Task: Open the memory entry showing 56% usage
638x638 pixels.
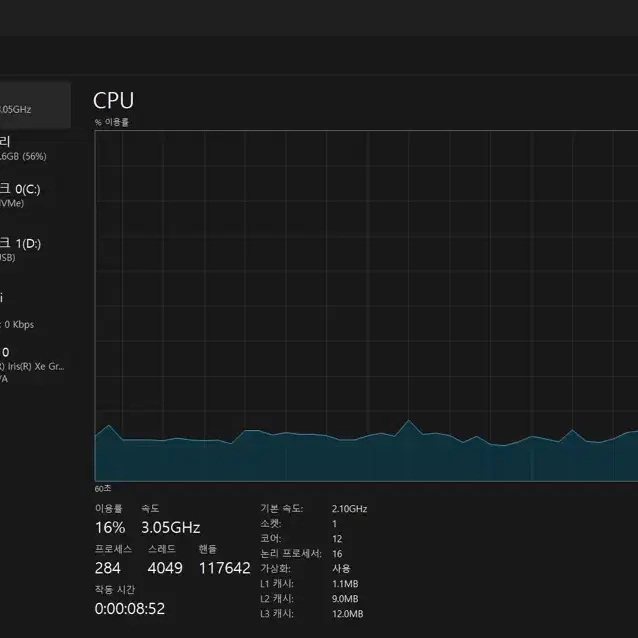Action: click(35, 149)
